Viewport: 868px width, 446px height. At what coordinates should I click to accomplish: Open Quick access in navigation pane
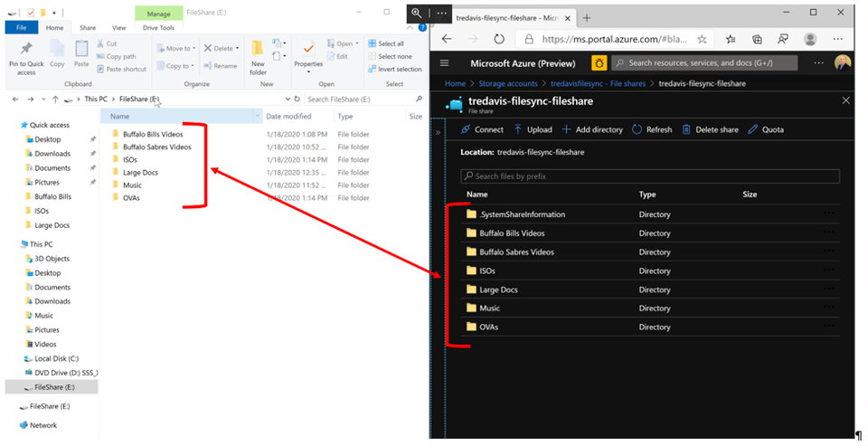49,125
